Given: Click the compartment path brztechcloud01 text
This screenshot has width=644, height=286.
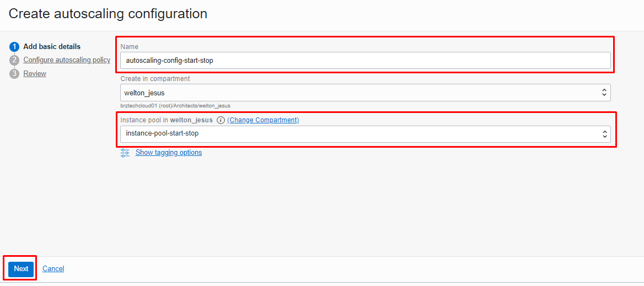Looking at the screenshot, I should tap(175, 106).
